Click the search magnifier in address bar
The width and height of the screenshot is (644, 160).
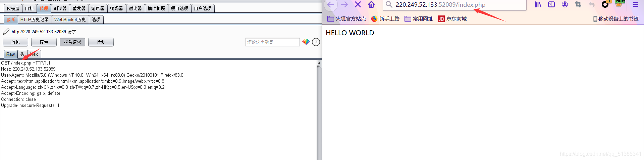(389, 4)
